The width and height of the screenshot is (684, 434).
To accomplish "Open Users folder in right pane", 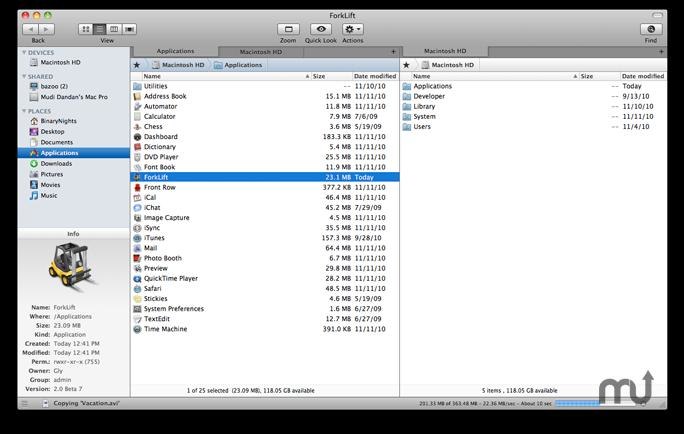I will point(534,126).
